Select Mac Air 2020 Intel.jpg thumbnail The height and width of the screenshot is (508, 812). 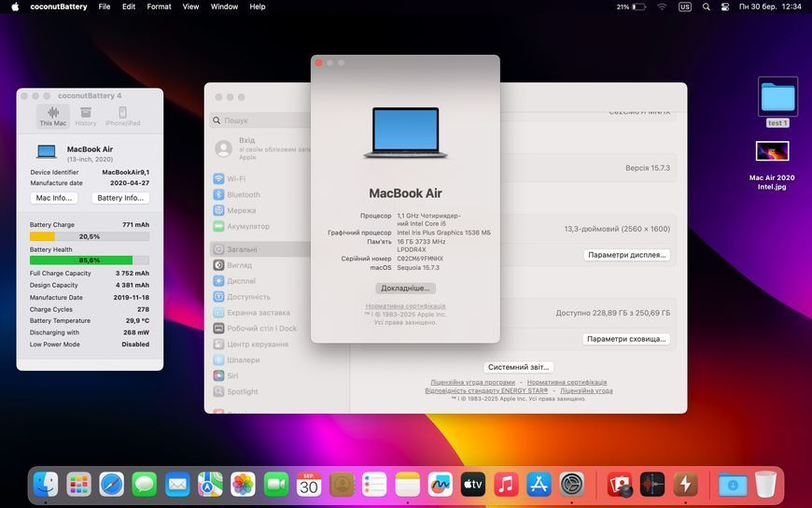point(772,152)
